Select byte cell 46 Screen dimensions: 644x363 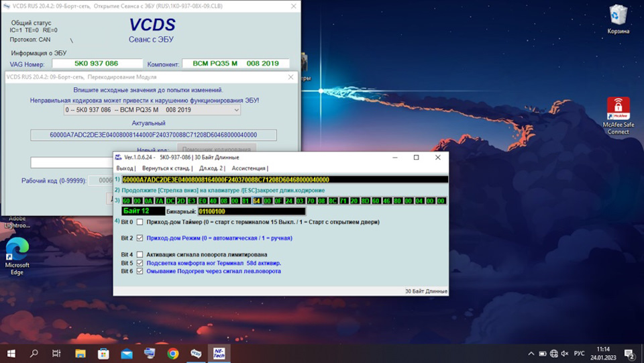(x=386, y=201)
